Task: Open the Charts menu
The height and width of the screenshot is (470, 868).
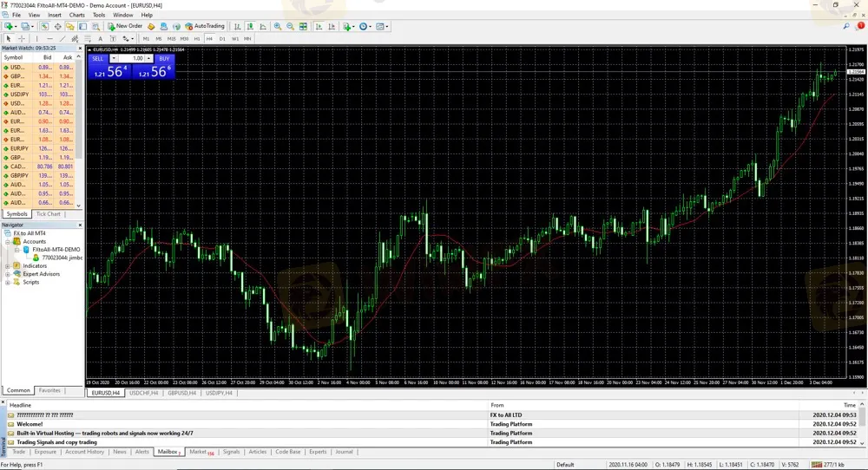Action: (77, 15)
